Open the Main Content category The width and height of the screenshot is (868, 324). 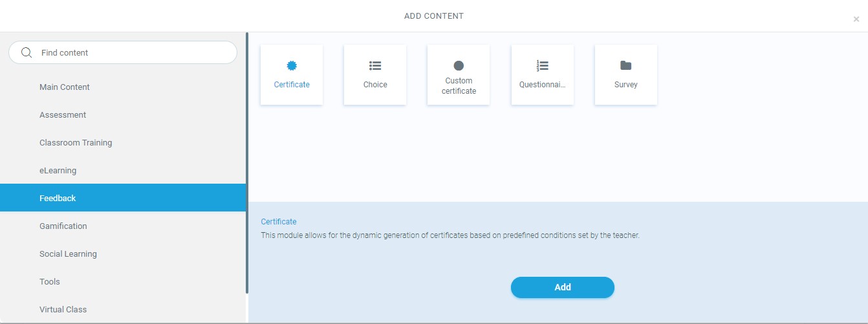point(65,87)
